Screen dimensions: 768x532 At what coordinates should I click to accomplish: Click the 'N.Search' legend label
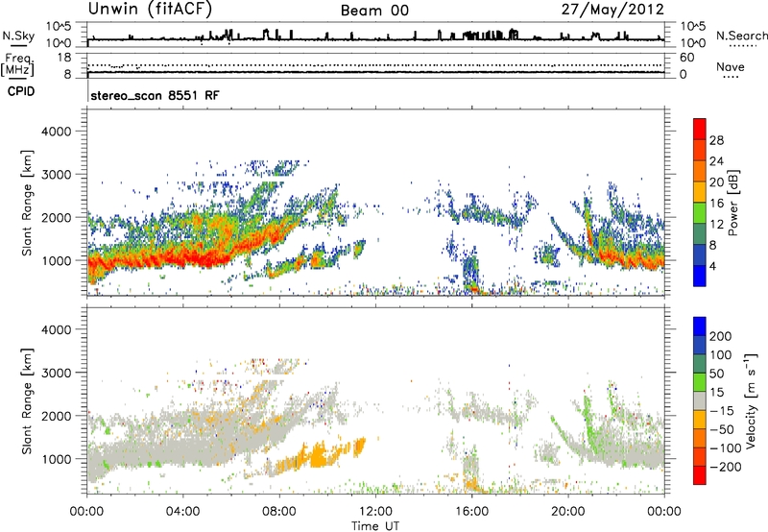(741, 36)
